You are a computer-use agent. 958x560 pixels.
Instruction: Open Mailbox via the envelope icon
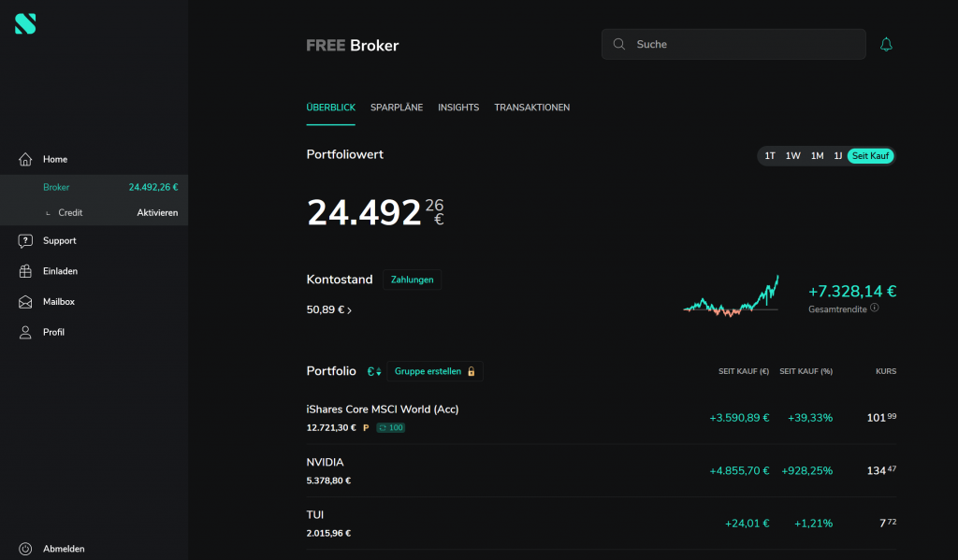[25, 301]
